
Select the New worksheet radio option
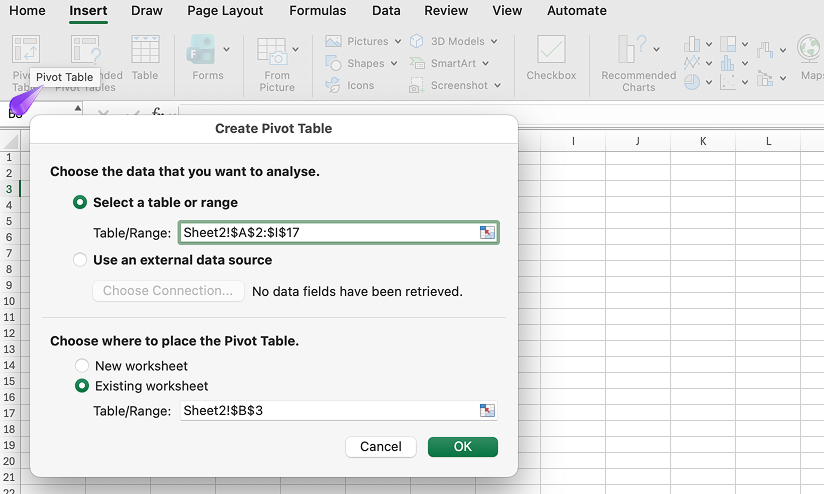82,366
